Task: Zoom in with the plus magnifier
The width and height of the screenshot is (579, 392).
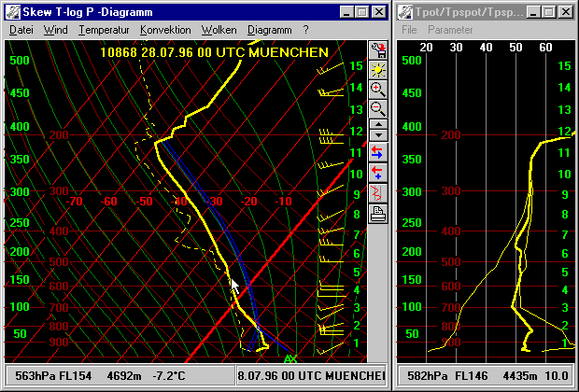Action: point(378,89)
